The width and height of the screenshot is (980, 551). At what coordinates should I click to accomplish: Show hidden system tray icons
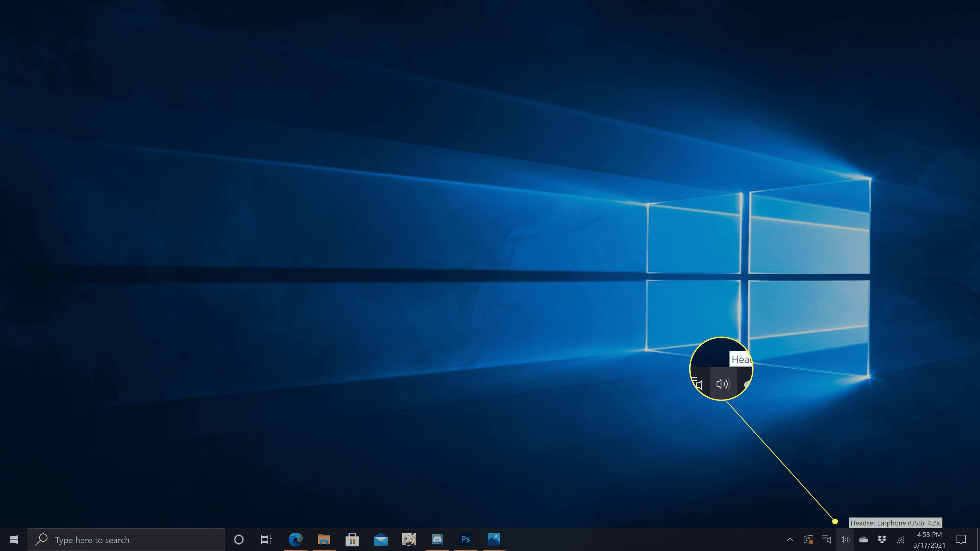click(x=790, y=540)
